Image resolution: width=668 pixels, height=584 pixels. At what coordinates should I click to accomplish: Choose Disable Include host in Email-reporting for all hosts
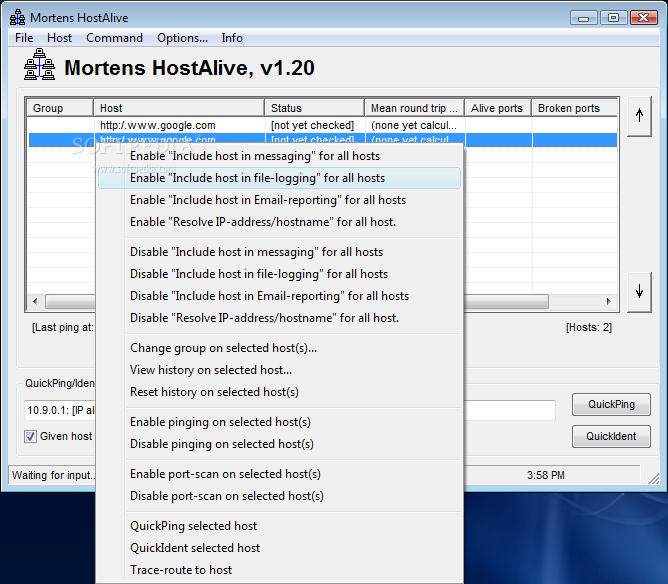pyautogui.click(x=279, y=296)
